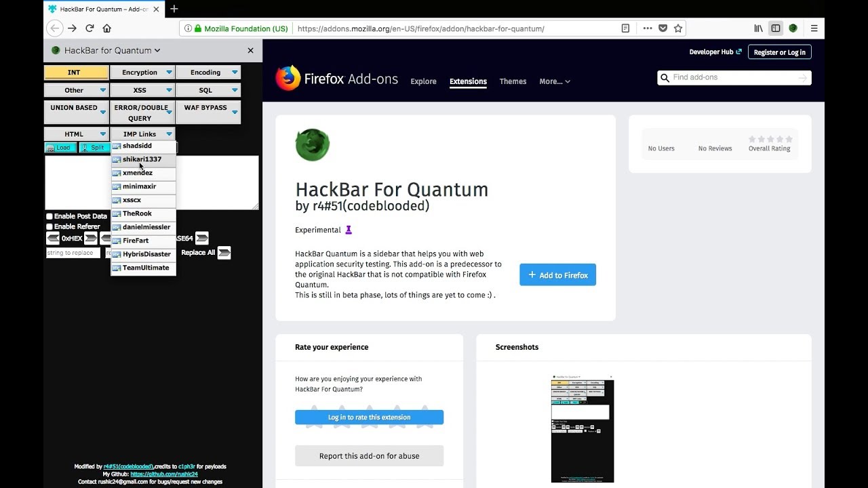This screenshot has width=868, height=488.
Task: Open the More… navigation menu
Action: 554,81
